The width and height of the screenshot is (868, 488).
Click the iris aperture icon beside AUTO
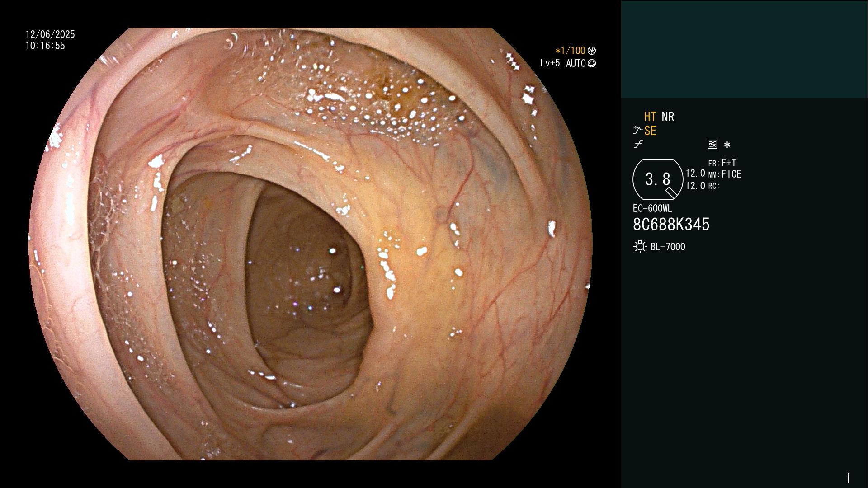pos(592,64)
